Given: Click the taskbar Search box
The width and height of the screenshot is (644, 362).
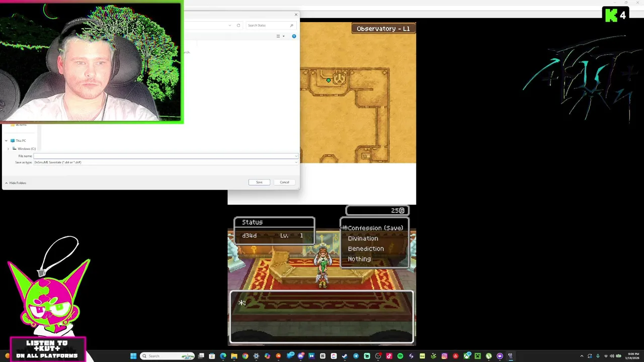Looking at the screenshot, I should 167,356.
